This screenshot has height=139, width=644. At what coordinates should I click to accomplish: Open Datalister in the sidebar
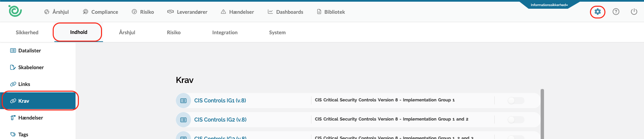coord(30,51)
